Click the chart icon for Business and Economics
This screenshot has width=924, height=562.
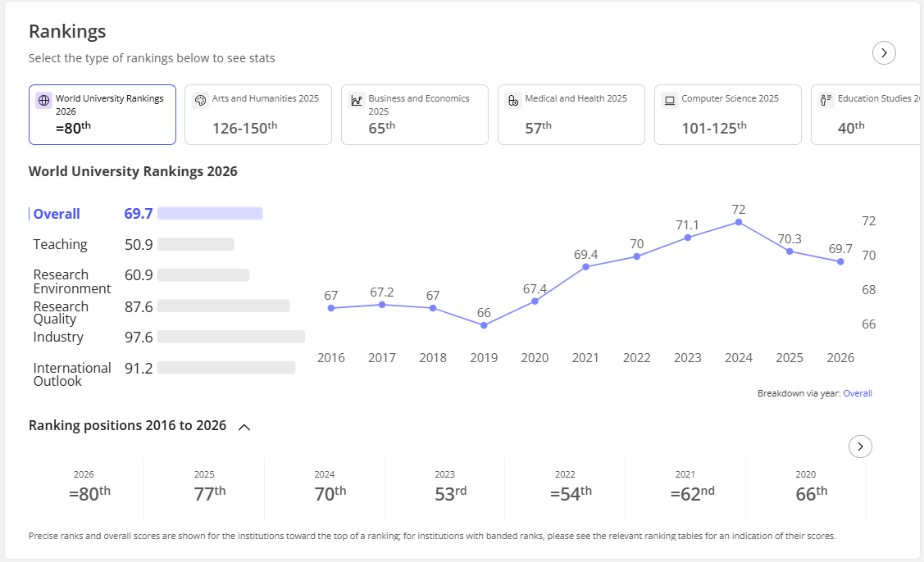point(357,100)
